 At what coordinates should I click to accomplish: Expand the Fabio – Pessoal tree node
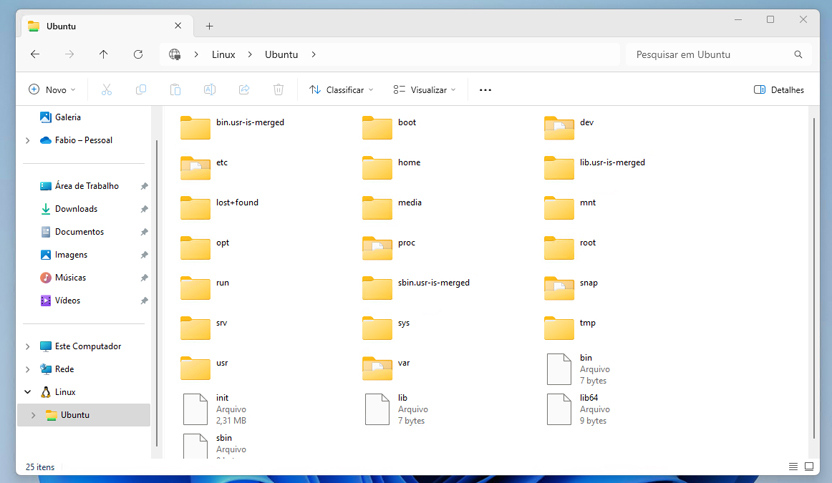pyautogui.click(x=28, y=140)
